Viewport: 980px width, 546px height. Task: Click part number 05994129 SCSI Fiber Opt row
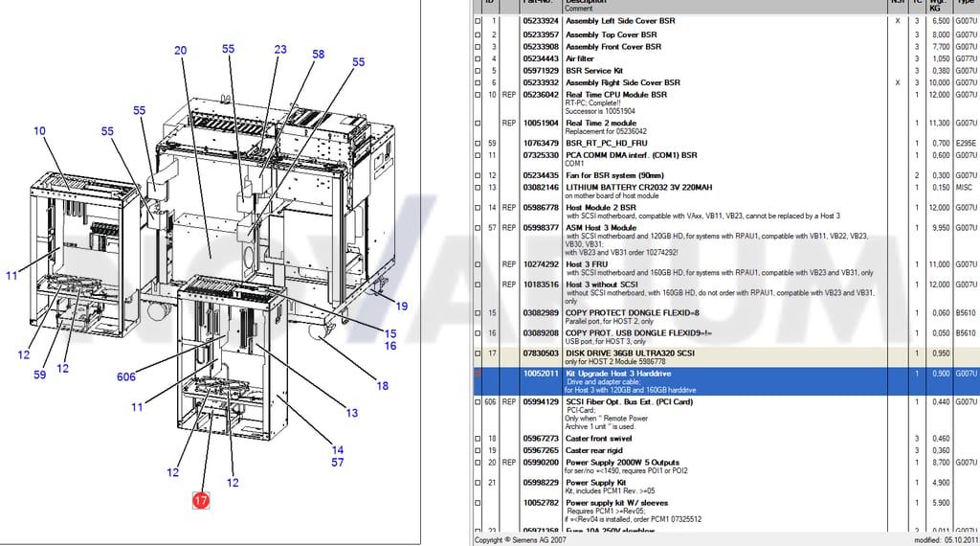[x=541, y=401]
